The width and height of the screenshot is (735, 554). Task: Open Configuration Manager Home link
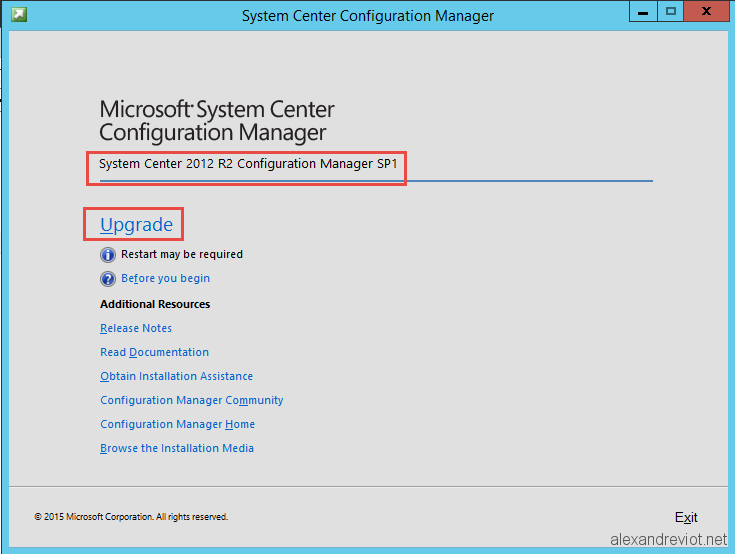click(x=178, y=424)
